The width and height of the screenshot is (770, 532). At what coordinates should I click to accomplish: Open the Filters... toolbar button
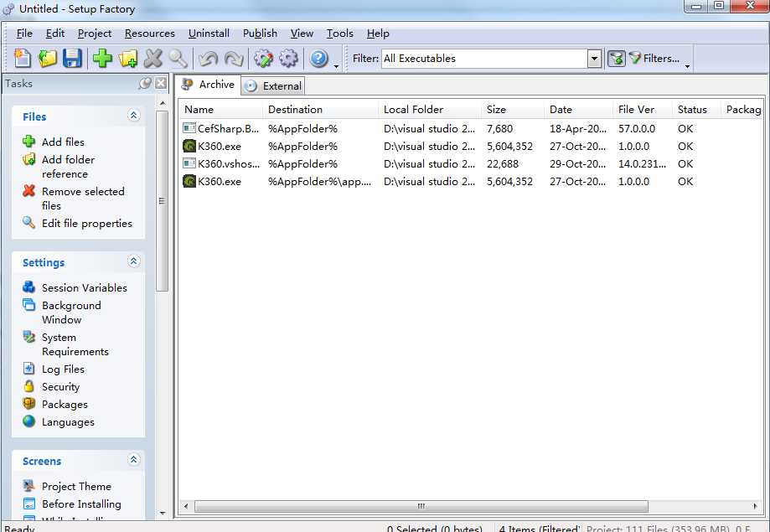[x=654, y=59]
